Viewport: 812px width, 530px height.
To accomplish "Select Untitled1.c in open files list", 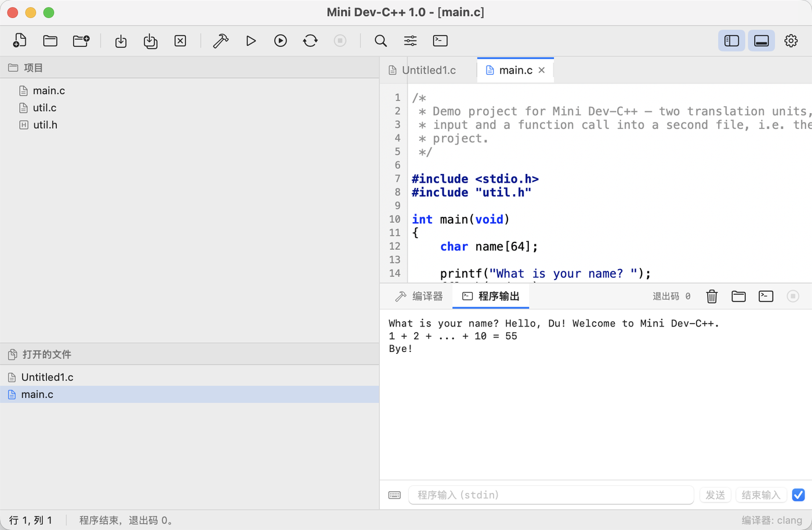I will [x=190, y=377].
